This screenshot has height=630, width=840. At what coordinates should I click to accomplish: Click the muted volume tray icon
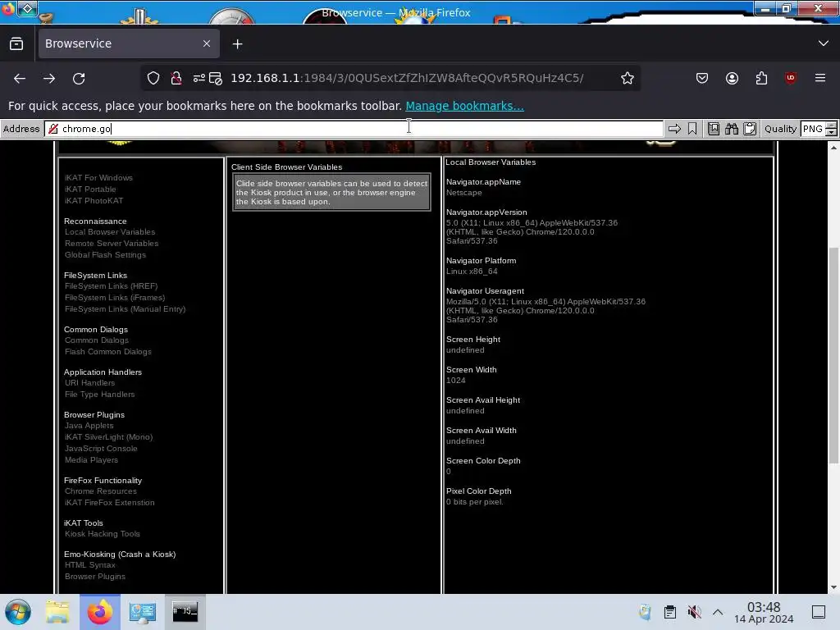(694, 612)
